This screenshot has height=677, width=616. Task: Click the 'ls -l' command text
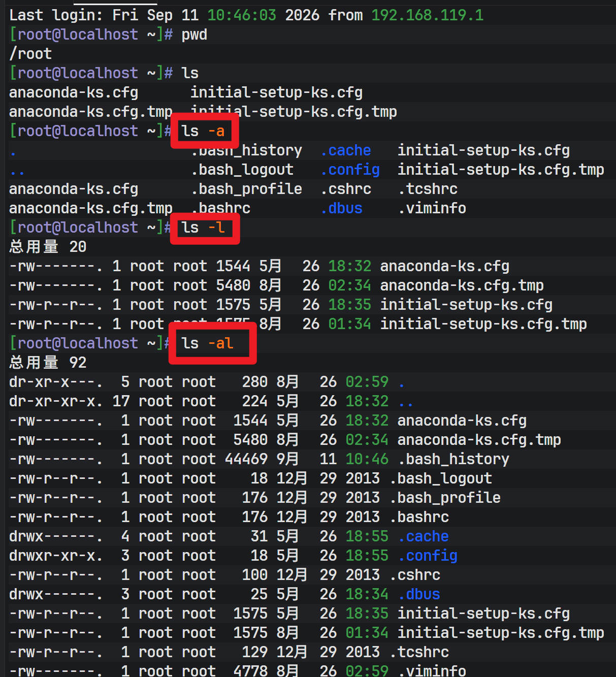(203, 228)
